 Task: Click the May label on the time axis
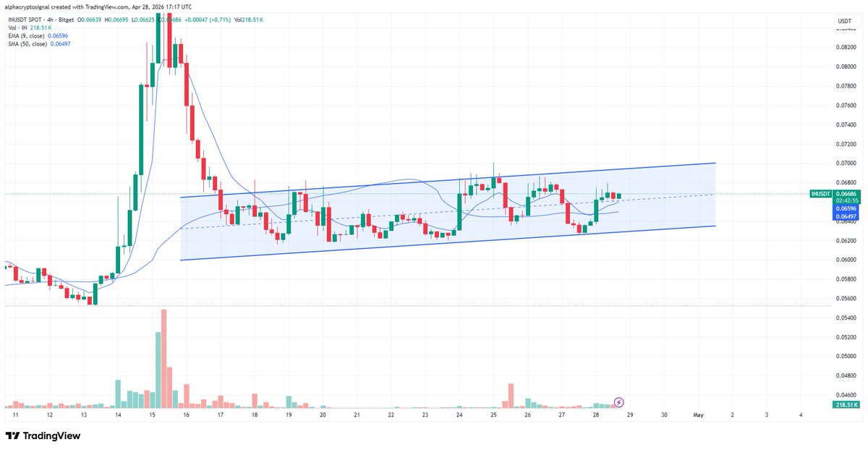click(698, 415)
